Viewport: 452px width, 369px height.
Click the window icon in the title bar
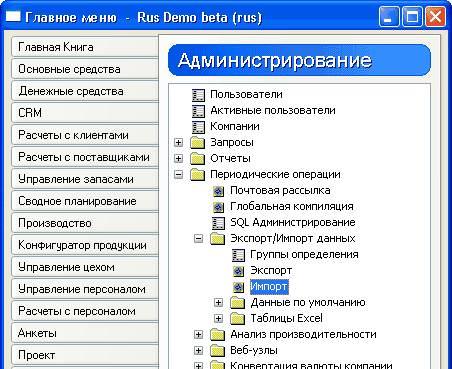click(x=13, y=16)
